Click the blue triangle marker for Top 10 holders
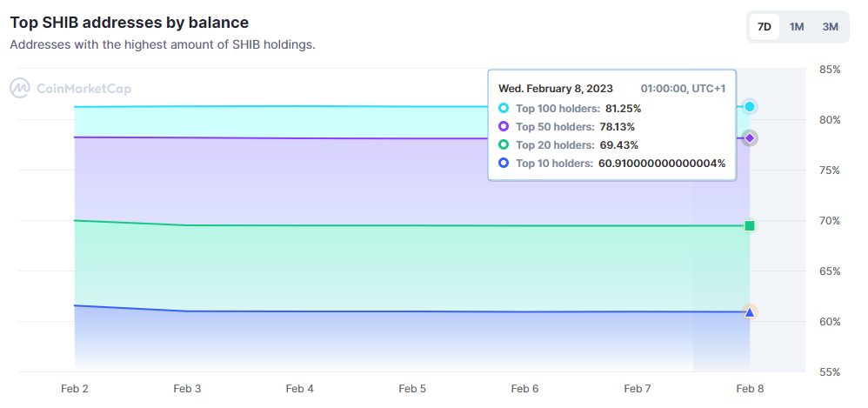 coord(750,311)
